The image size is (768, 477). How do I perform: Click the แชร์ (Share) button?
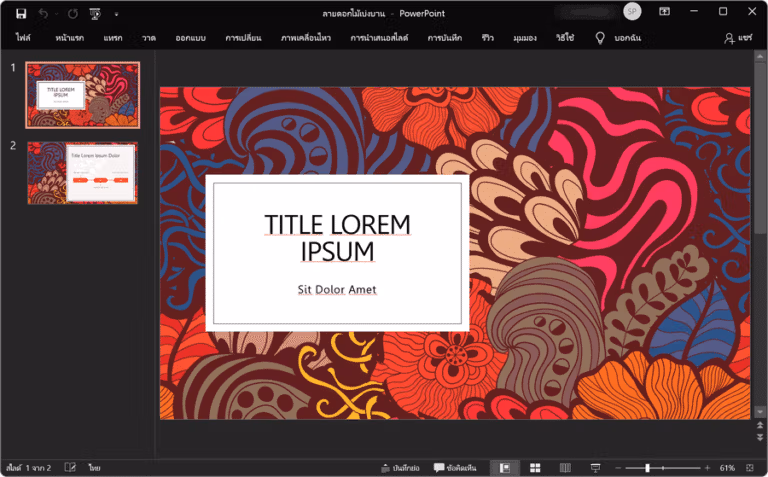738,38
